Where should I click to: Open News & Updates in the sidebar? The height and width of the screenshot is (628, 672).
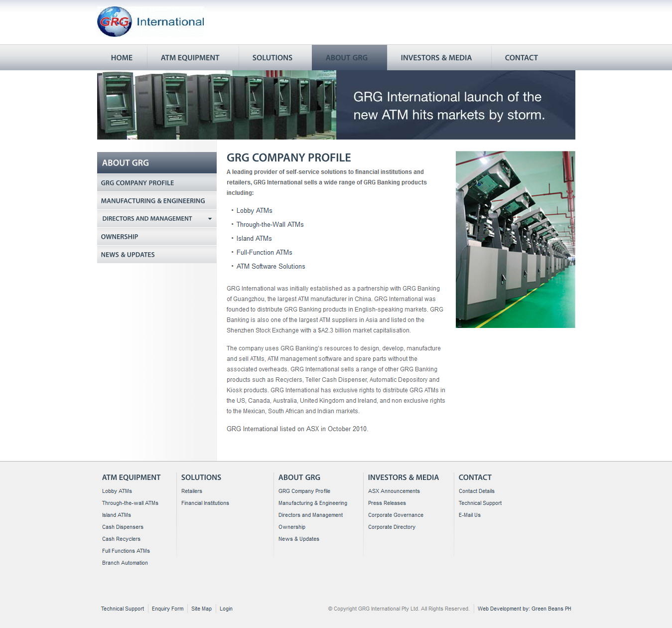tap(128, 255)
